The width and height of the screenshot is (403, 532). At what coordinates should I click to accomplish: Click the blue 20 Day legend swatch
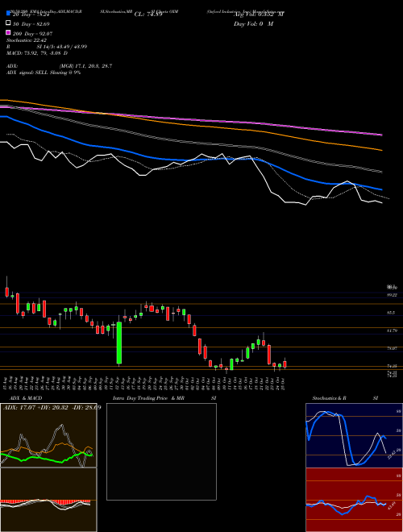[8, 13]
